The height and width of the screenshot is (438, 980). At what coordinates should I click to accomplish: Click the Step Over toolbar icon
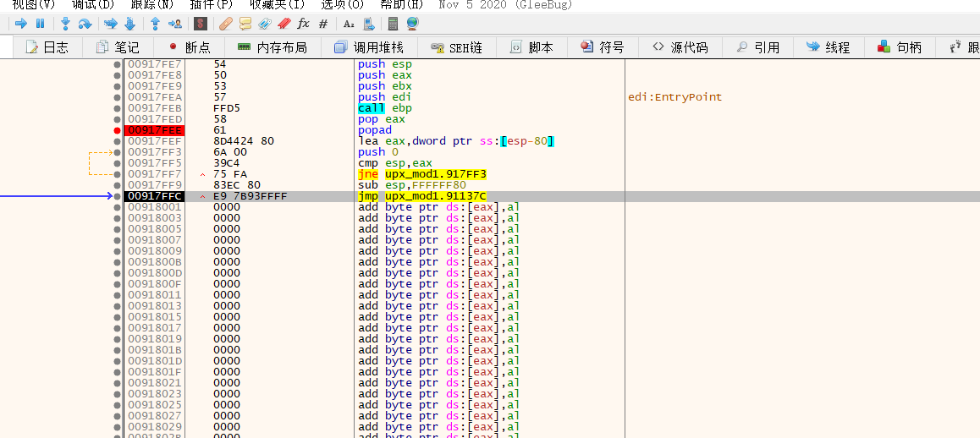[x=85, y=24]
